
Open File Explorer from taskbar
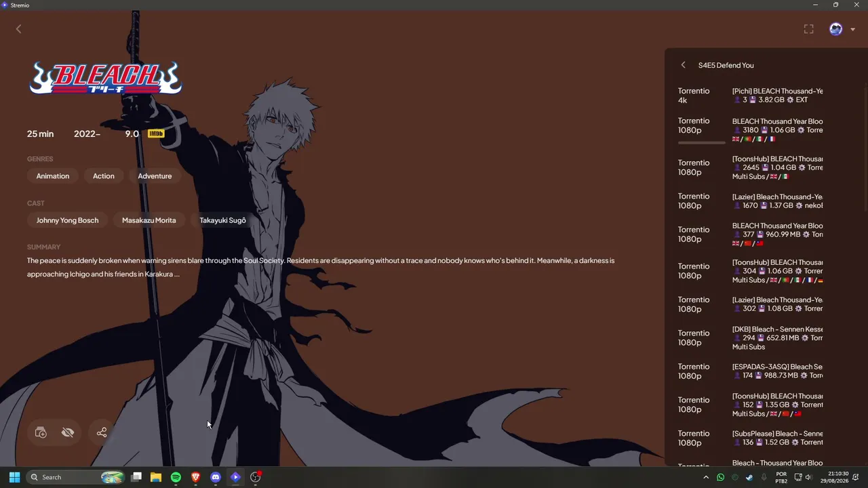[x=156, y=477]
